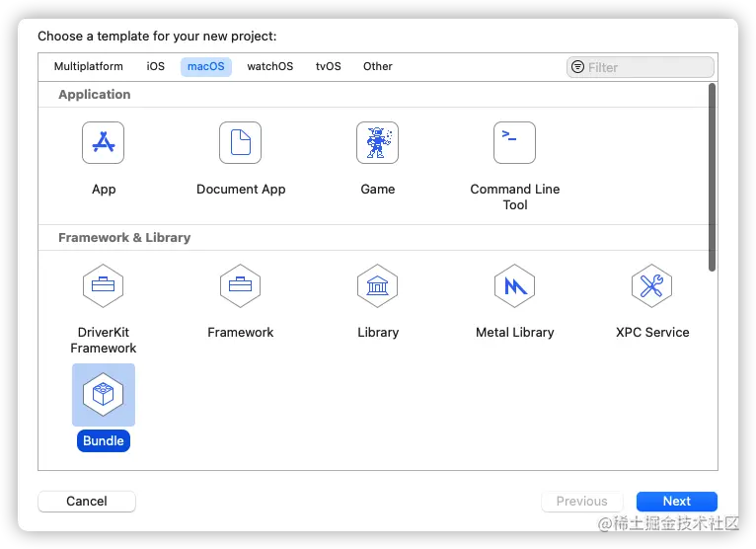Click the filter icon in search field

pyautogui.click(x=577, y=66)
